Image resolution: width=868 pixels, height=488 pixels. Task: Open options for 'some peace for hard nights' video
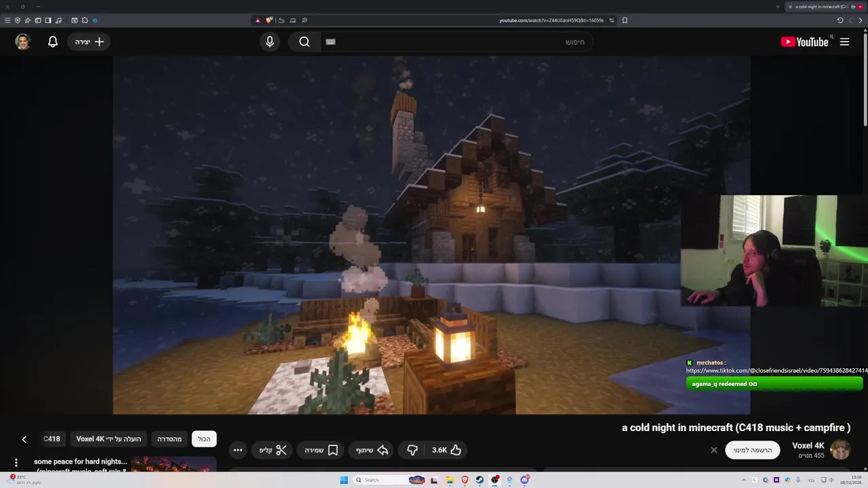pos(16,463)
